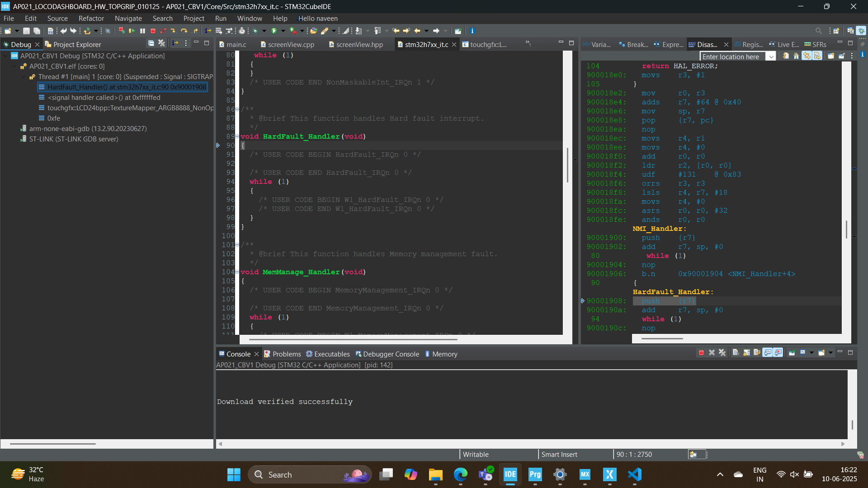
Task: Collapse HardFault_Handler function fold at line 89
Action: point(237,136)
